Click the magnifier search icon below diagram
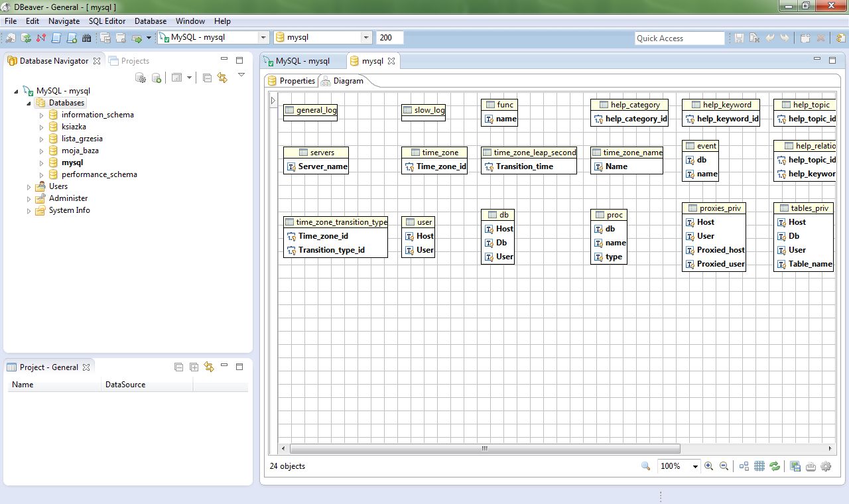The image size is (849, 504). [x=646, y=466]
